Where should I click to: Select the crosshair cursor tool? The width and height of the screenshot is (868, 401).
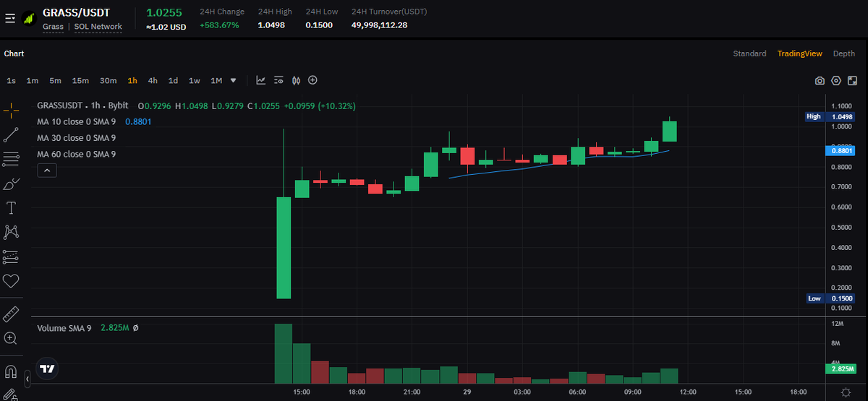coord(11,110)
